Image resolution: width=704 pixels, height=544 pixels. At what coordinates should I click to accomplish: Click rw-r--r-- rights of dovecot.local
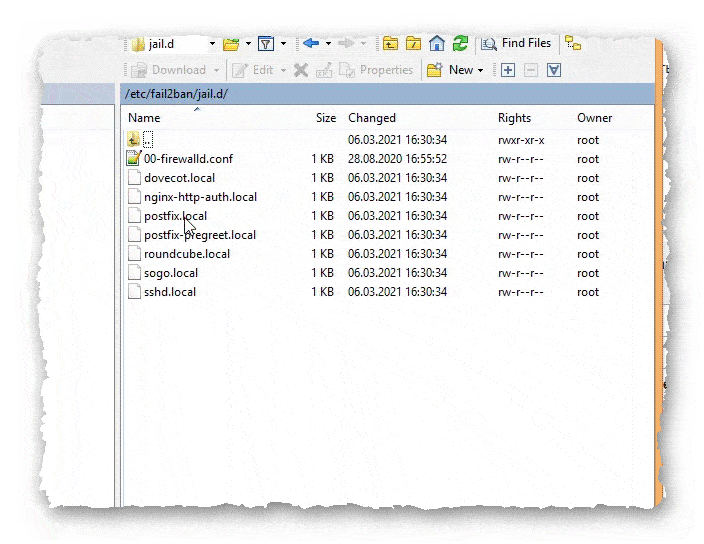(520, 178)
